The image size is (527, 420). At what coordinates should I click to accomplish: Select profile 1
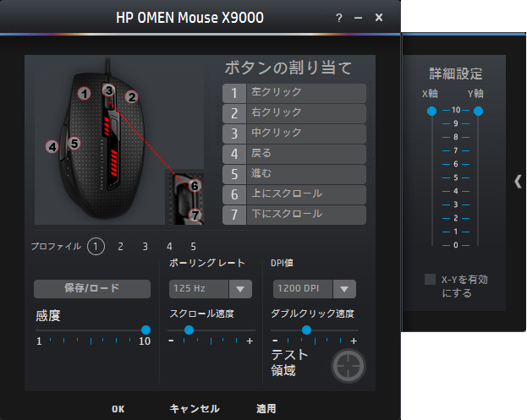pyautogui.click(x=96, y=247)
